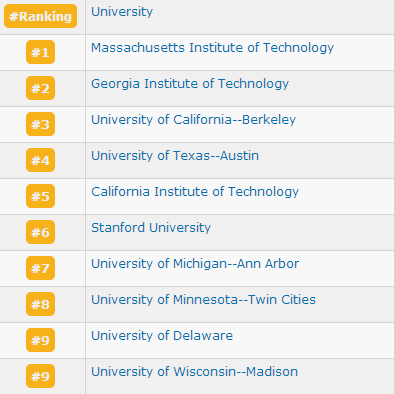Open University of Texas--Austin link

coord(175,156)
